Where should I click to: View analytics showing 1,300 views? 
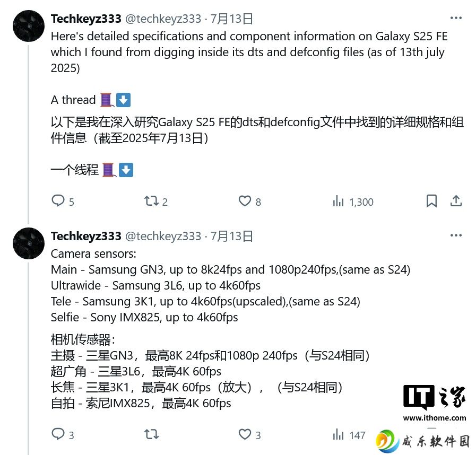pyautogui.click(x=353, y=202)
